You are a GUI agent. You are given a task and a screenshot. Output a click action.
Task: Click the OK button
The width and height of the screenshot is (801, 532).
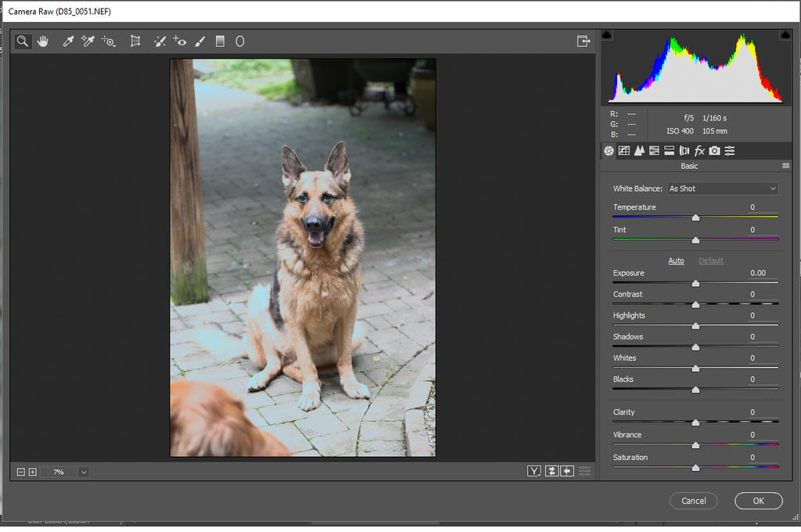pyautogui.click(x=758, y=501)
